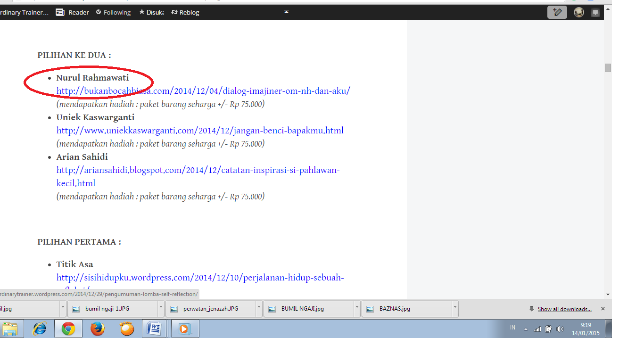Open the WordPress Reader
The width and height of the screenshot is (644, 362).
[x=72, y=12]
